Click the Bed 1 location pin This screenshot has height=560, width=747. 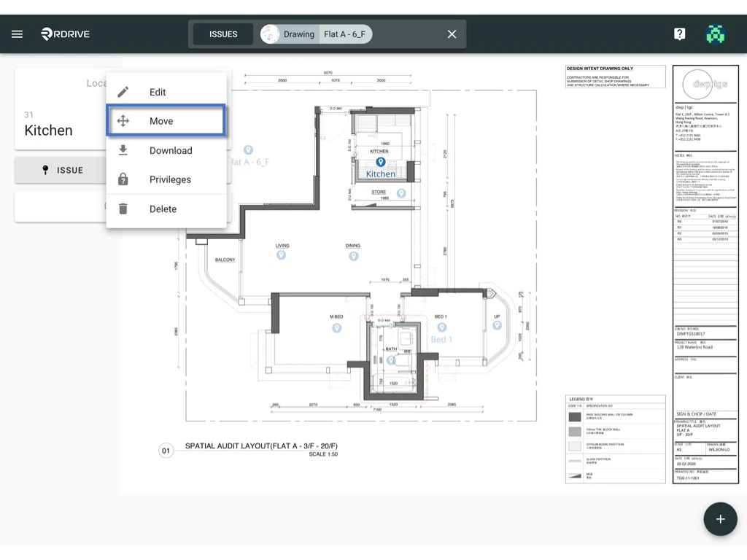pyautogui.click(x=441, y=327)
